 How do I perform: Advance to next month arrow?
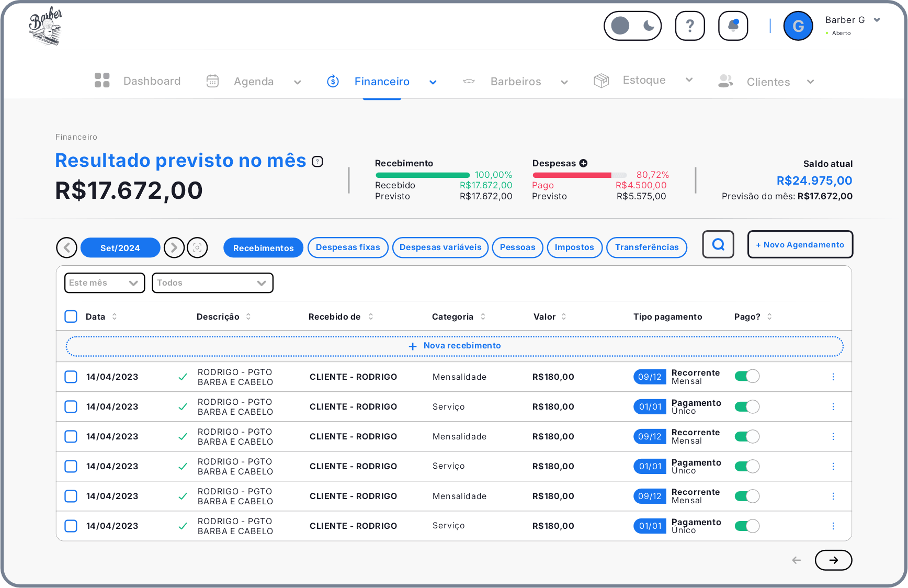(174, 247)
